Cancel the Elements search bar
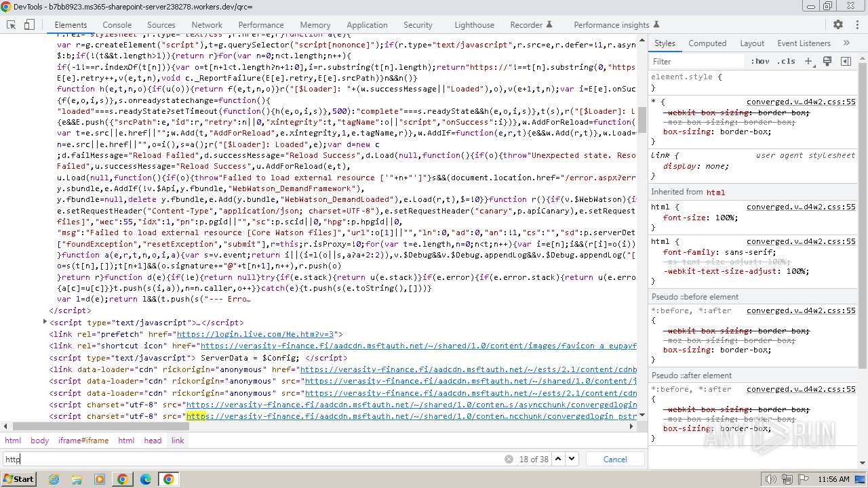 click(x=615, y=459)
